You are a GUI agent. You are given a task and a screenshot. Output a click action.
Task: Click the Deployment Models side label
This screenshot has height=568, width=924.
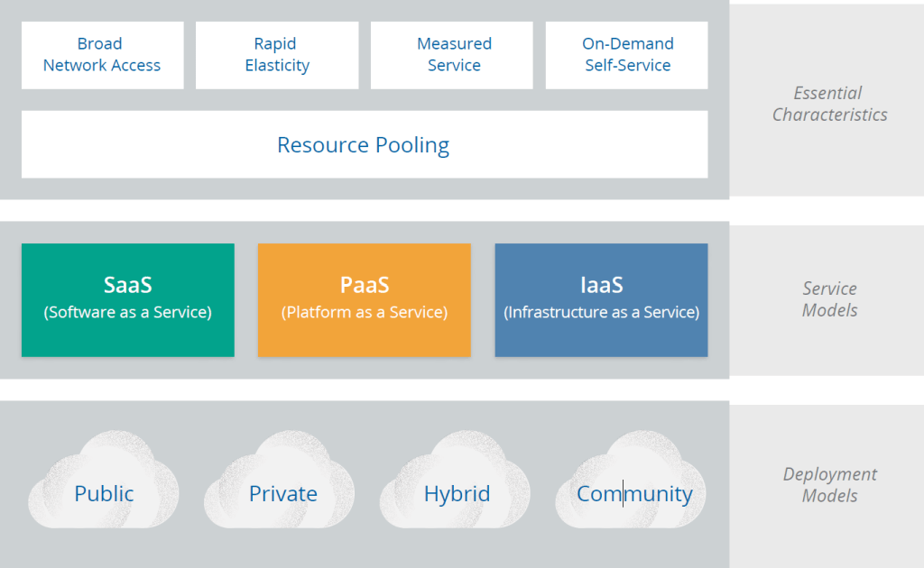point(829,485)
